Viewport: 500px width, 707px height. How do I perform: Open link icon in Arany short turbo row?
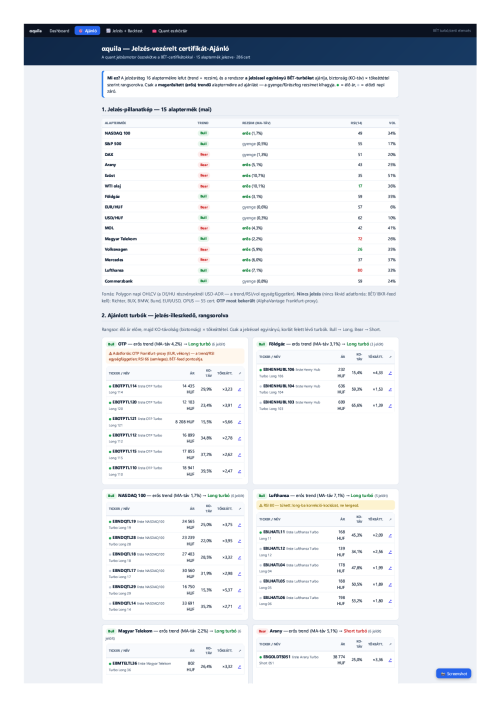(x=390, y=660)
